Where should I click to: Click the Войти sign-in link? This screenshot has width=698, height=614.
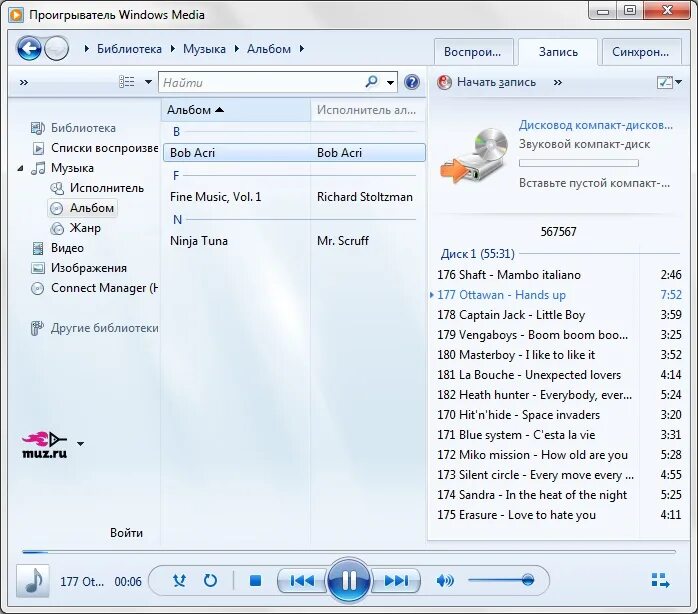(x=126, y=533)
